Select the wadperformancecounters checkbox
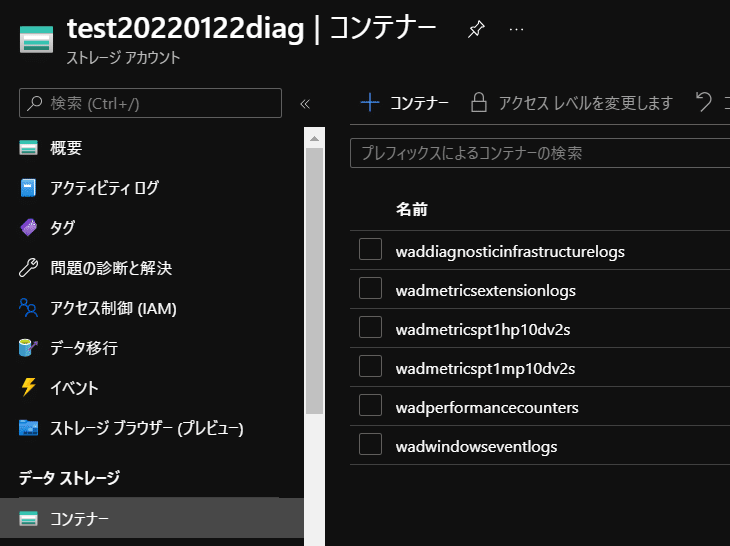 (370, 405)
